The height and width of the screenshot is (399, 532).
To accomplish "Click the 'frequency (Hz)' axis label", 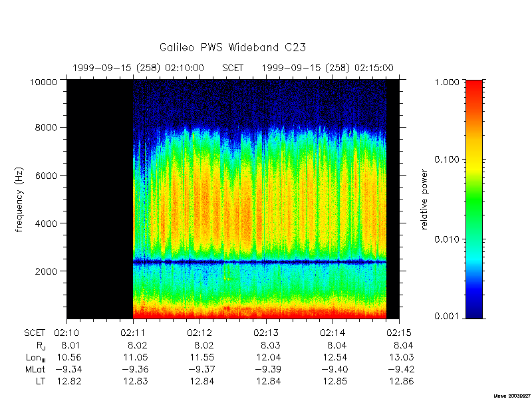I will click(19, 199).
